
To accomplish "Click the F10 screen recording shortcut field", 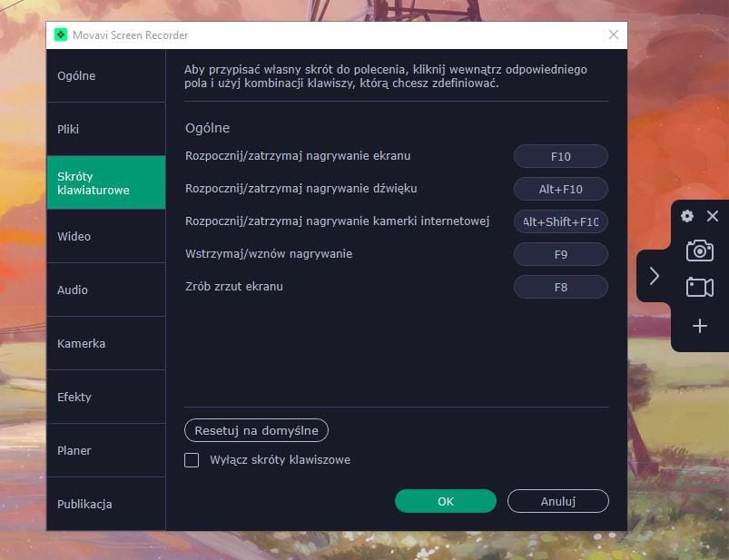I will [x=560, y=156].
